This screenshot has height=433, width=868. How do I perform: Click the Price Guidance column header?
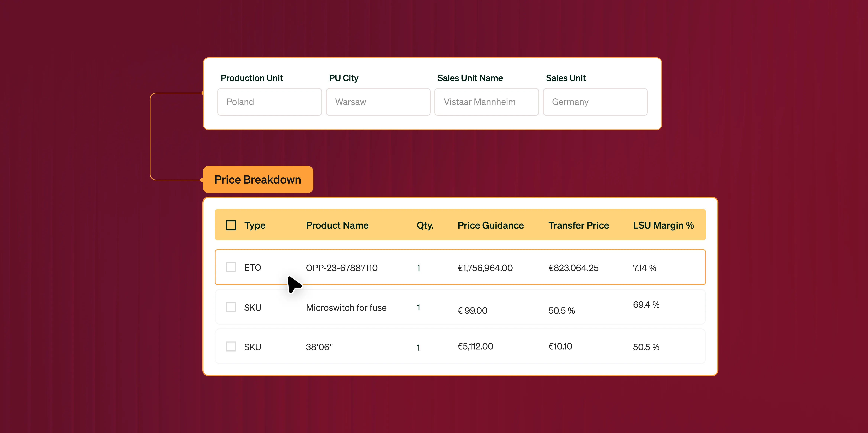tap(490, 225)
